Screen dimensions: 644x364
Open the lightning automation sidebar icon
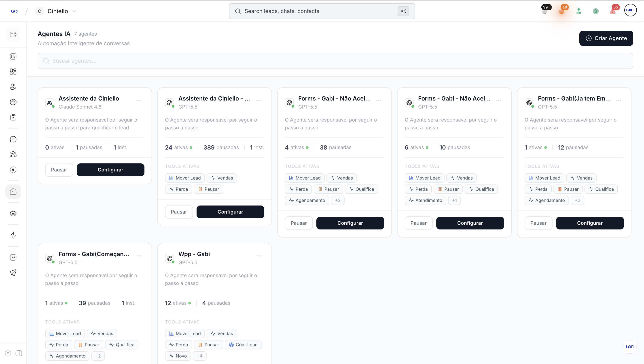13,235
